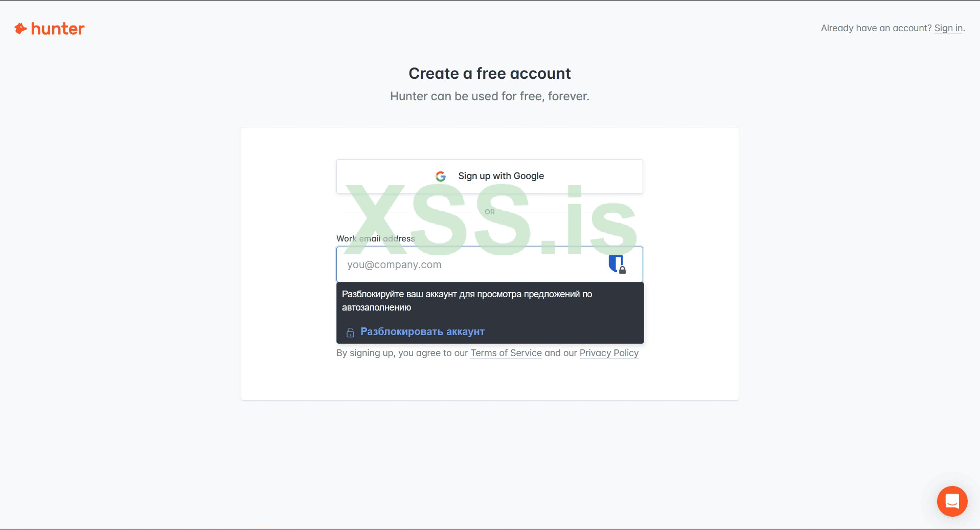
Task: Click the Sign in link at top right
Action: point(948,28)
